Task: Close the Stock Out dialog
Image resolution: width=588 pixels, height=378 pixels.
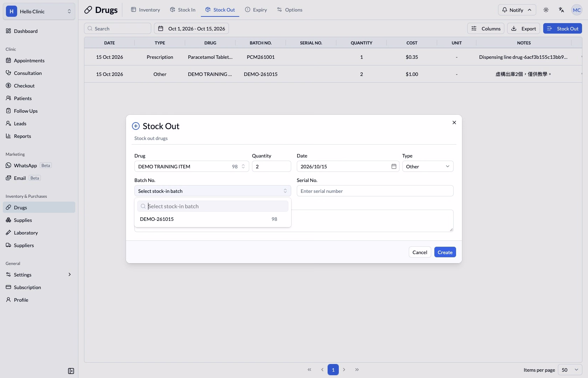Action: [x=454, y=122]
